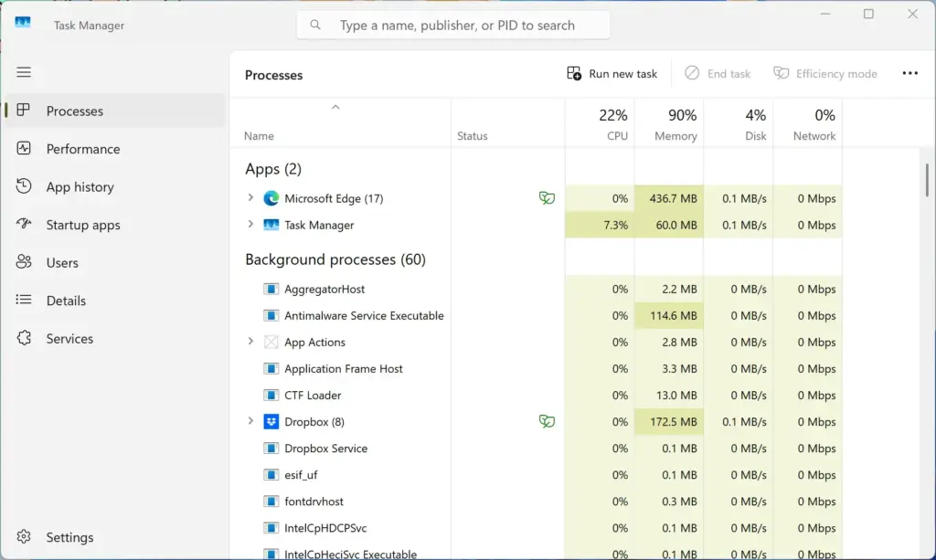Select the IntelCpHDCPSvc process name

click(325, 528)
